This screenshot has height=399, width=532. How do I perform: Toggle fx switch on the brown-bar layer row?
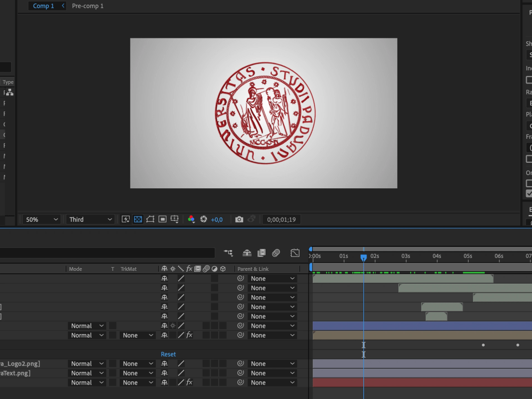point(189,335)
